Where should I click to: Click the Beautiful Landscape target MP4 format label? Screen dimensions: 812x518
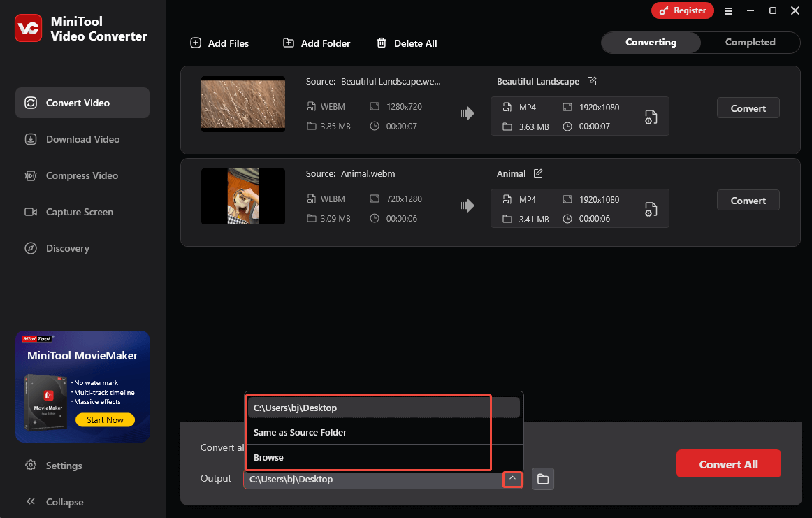tap(527, 107)
